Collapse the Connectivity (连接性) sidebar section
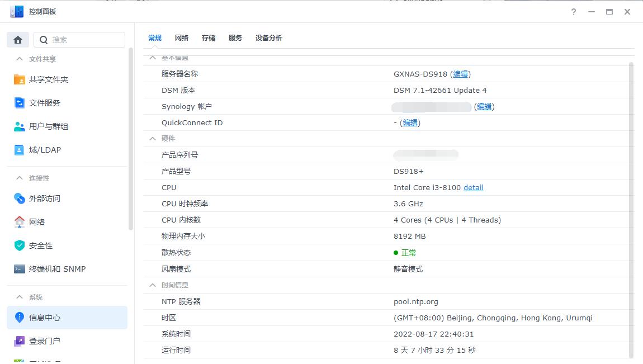 coord(20,178)
